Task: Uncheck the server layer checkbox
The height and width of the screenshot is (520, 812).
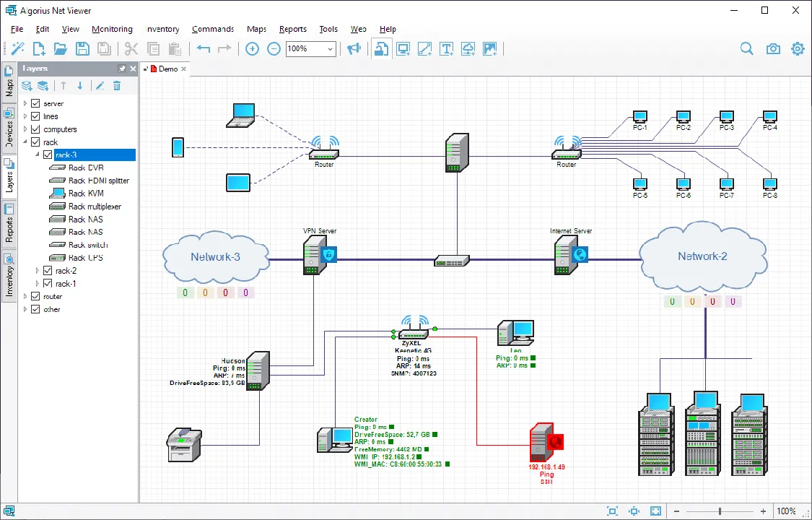Action: click(x=36, y=103)
